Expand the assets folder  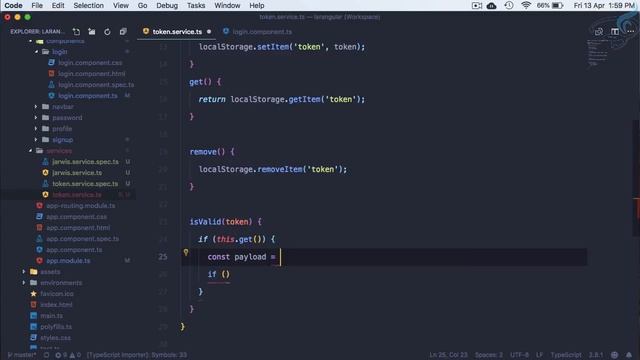coord(50,271)
